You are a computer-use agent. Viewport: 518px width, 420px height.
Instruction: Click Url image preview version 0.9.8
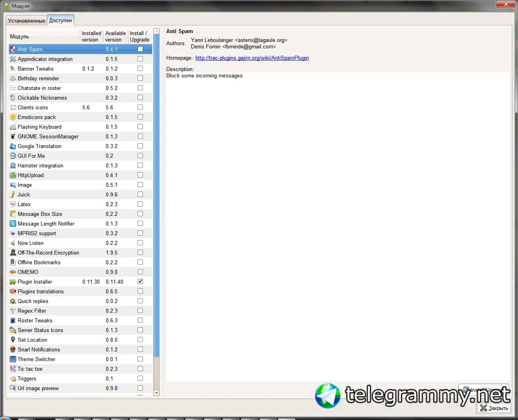pos(112,388)
